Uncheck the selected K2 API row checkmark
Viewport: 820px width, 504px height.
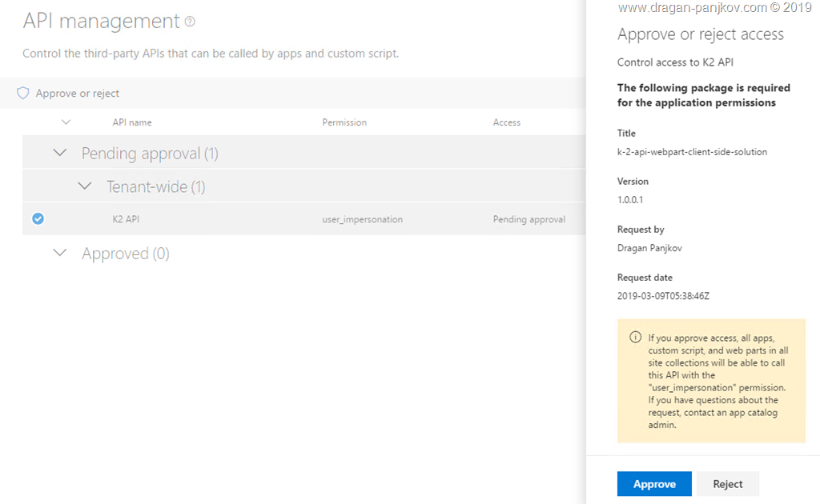point(38,218)
